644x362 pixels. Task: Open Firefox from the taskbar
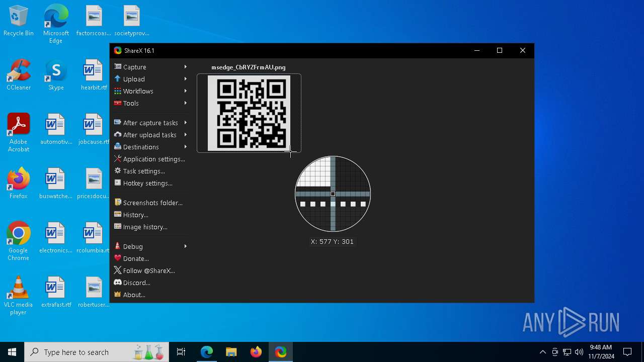pos(256,352)
